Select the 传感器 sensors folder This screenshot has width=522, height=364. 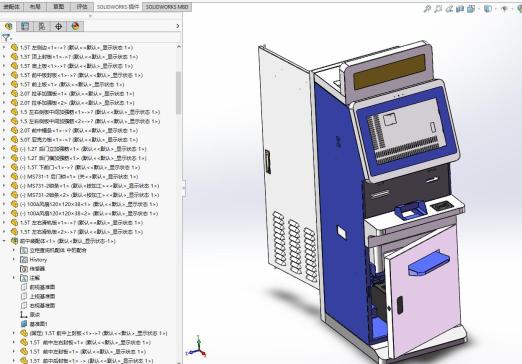37,269
